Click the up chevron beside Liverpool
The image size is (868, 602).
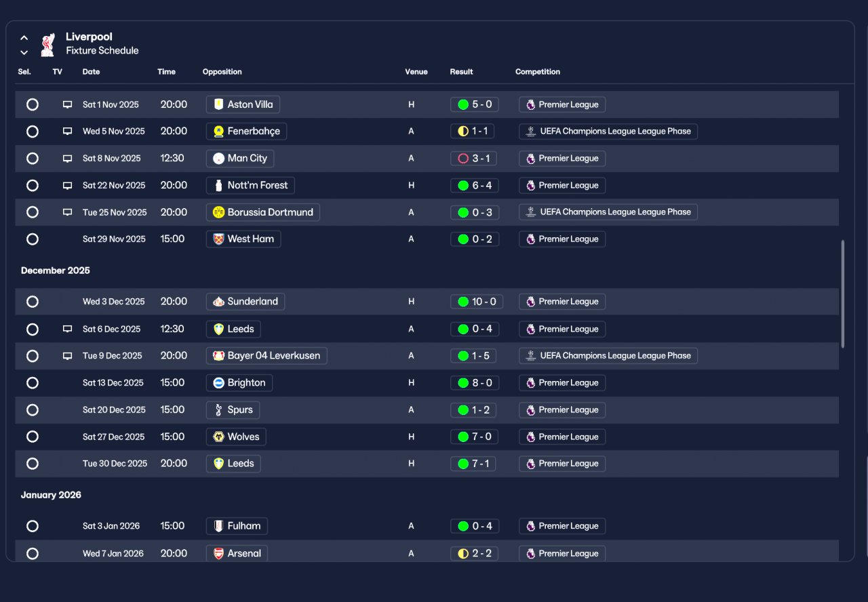click(24, 38)
